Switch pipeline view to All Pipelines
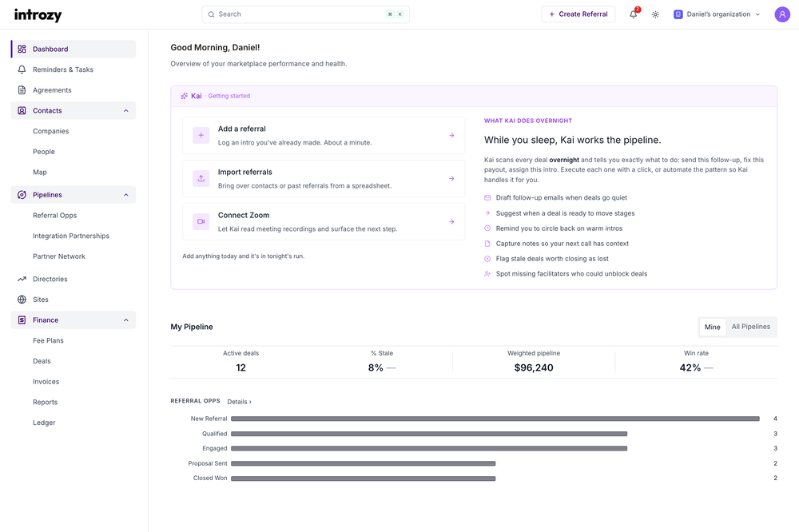The image size is (799, 532). (x=751, y=327)
